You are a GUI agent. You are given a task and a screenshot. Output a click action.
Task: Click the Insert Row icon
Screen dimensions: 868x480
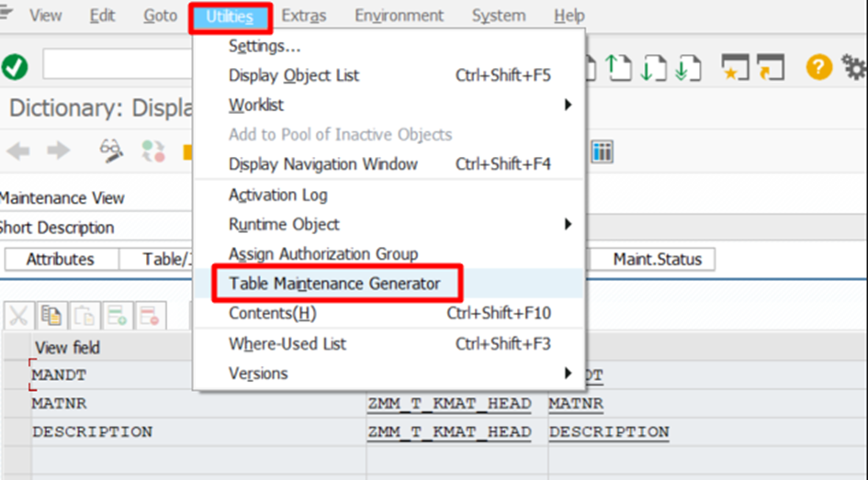[118, 316]
